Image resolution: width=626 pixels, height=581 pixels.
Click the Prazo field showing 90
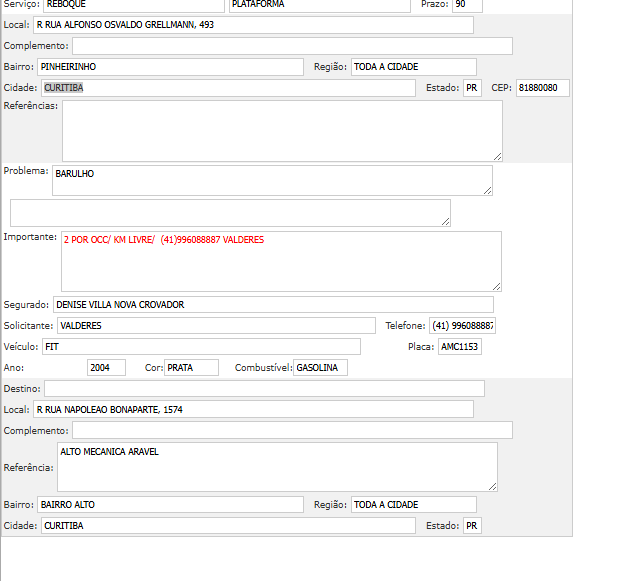(x=467, y=5)
